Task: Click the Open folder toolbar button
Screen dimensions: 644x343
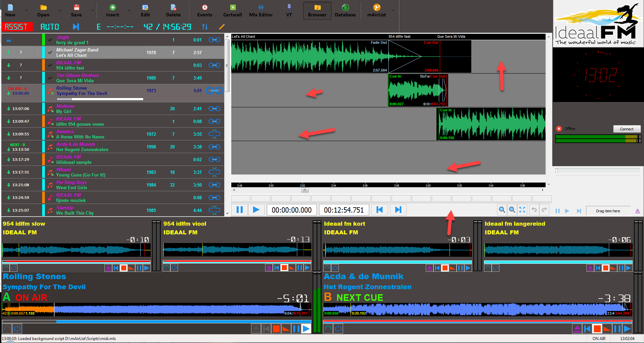Action: pos(43,10)
